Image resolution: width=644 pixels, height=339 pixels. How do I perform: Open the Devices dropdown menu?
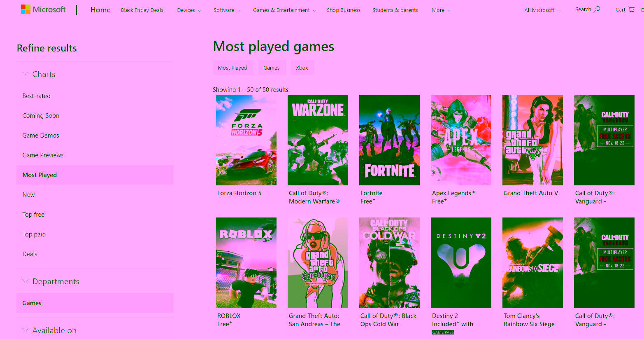point(189,10)
